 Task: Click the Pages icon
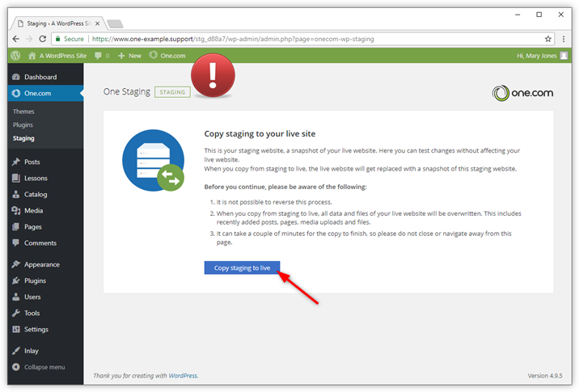click(16, 226)
